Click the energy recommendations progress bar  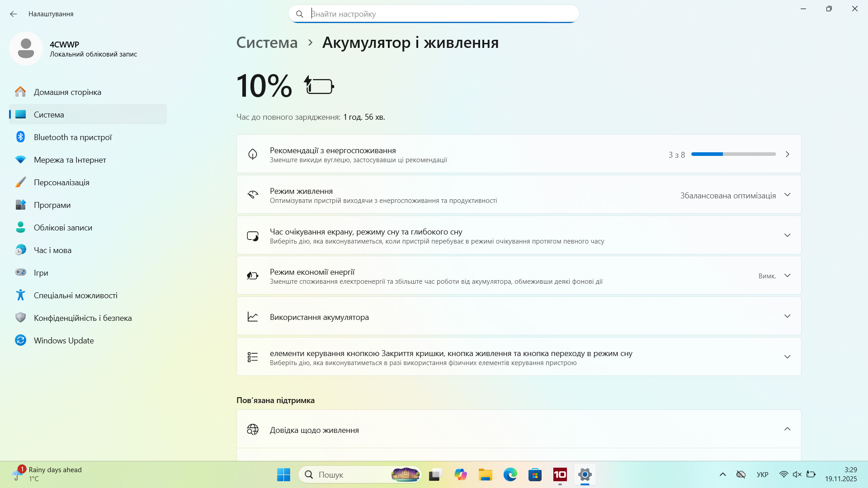pos(733,154)
